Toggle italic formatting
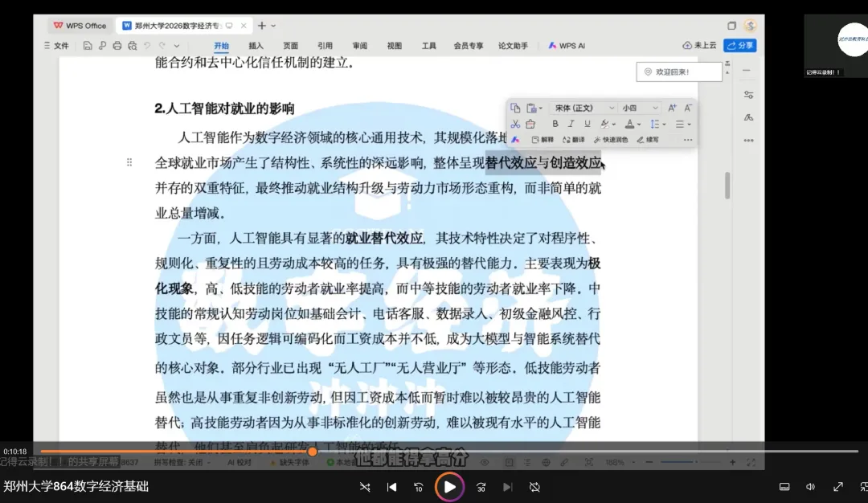The height and width of the screenshot is (503, 868). pos(571,124)
